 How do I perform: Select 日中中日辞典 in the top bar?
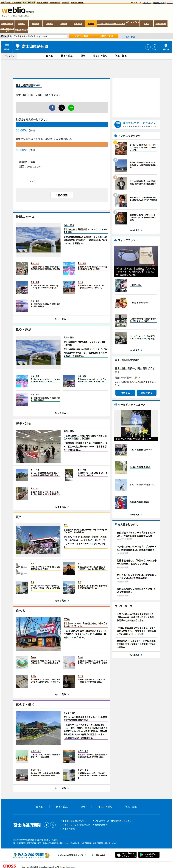[x=42, y=2]
